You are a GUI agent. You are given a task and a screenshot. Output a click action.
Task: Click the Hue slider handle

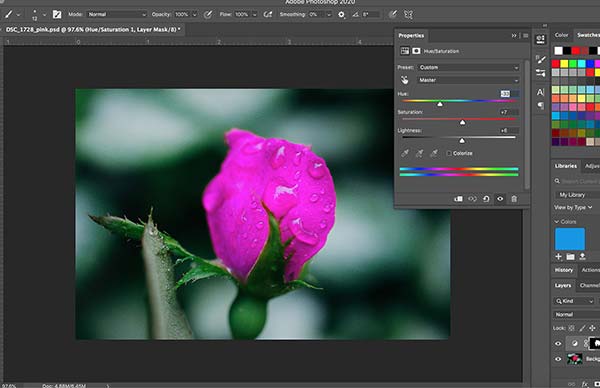pos(440,104)
